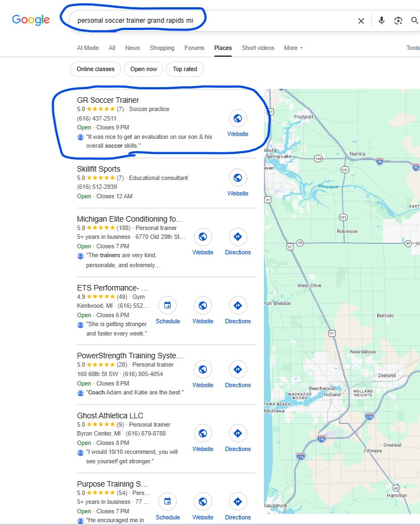Image resolution: width=420 pixels, height=525 pixels.
Task: Get directions to Purpose Training
Action: click(238, 502)
